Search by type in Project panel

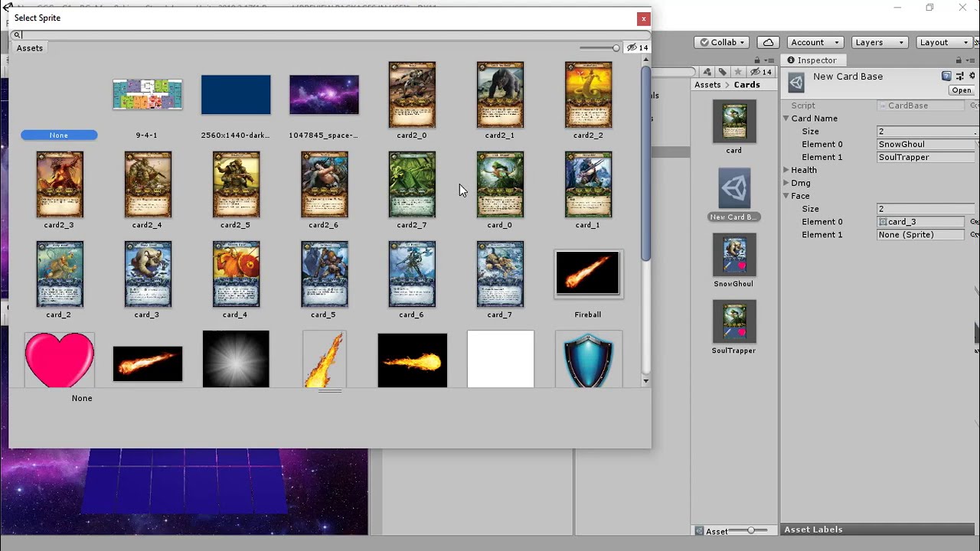tap(708, 72)
